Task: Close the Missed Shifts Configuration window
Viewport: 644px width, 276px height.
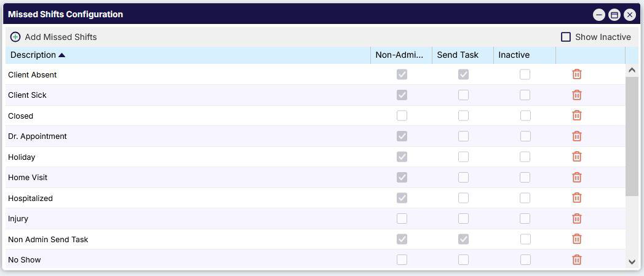Action: [630, 15]
